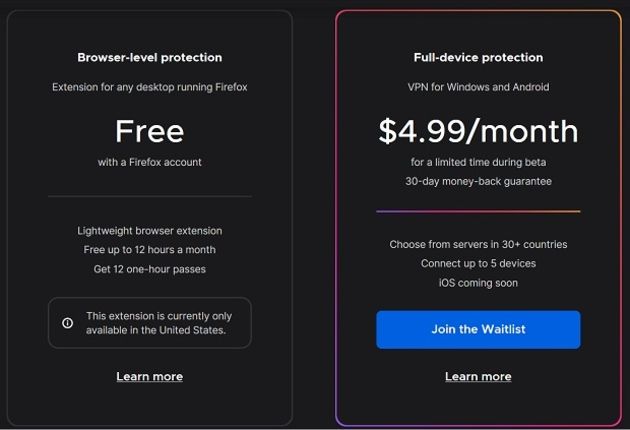This screenshot has height=430, width=630.
Task: Open Learn more under Browser-level protection
Action: pyautogui.click(x=149, y=377)
